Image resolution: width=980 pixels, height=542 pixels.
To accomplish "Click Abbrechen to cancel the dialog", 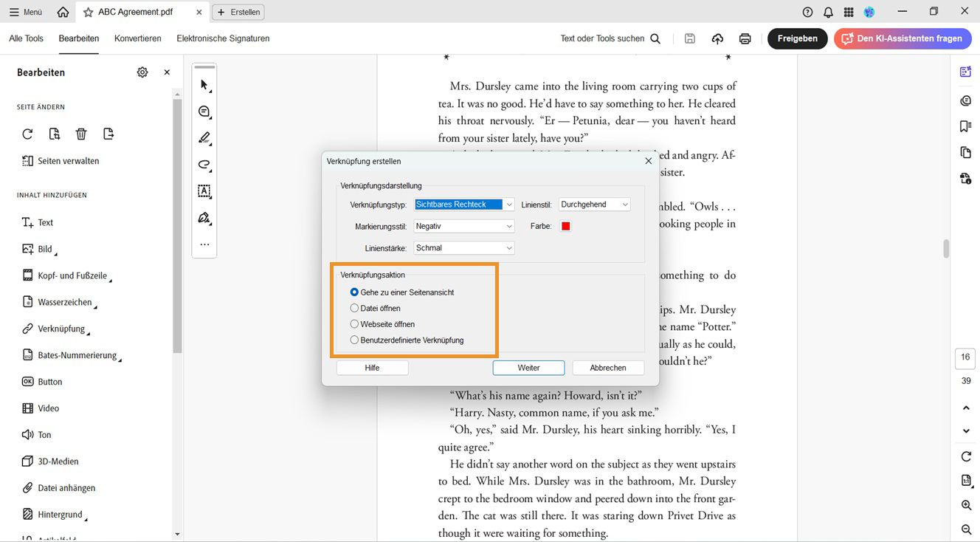I will coord(608,368).
